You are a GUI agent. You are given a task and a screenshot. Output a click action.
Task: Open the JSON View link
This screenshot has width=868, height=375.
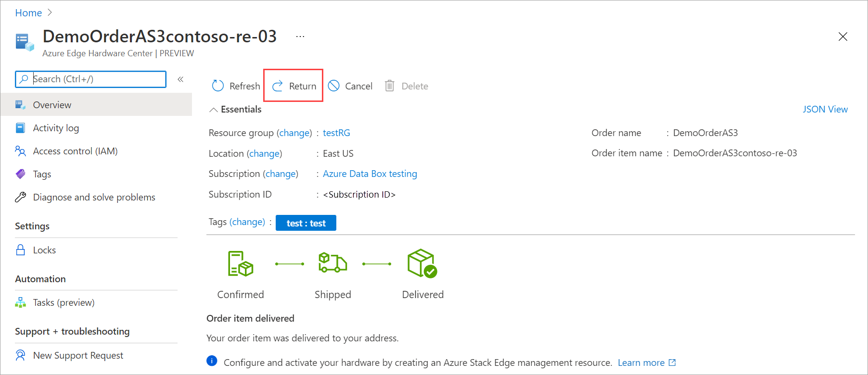pyautogui.click(x=825, y=109)
